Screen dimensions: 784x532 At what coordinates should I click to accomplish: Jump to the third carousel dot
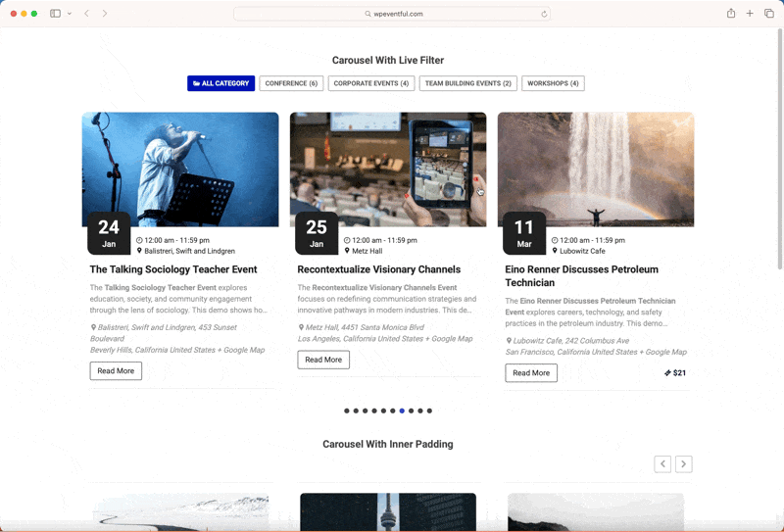click(365, 411)
